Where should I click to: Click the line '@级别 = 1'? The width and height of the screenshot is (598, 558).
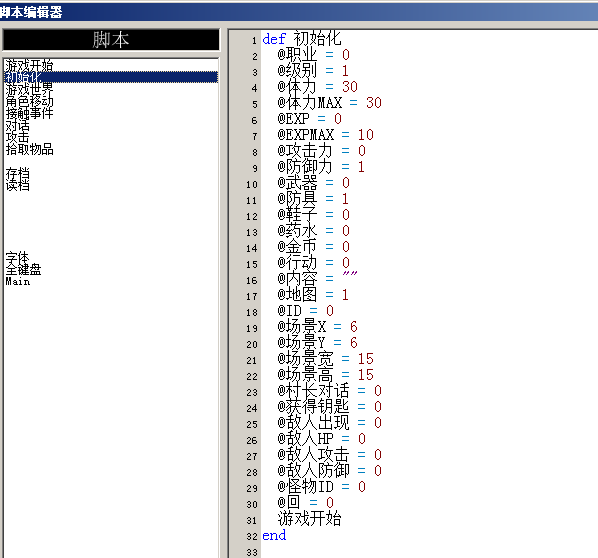tap(313, 71)
